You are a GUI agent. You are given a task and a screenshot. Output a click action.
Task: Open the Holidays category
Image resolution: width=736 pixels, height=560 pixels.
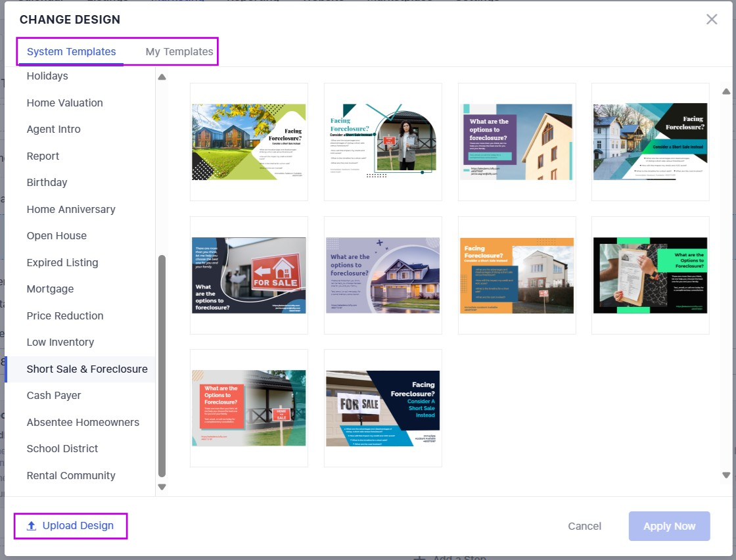[x=47, y=76]
